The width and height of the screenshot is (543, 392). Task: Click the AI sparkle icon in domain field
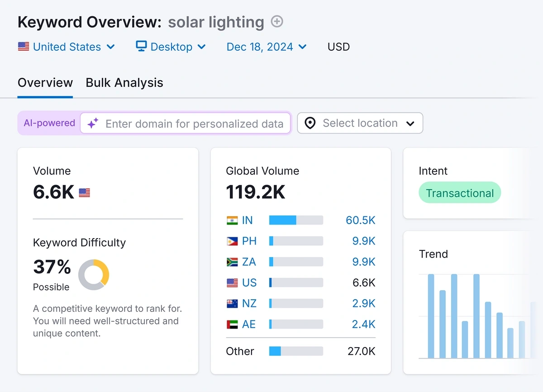(x=93, y=123)
